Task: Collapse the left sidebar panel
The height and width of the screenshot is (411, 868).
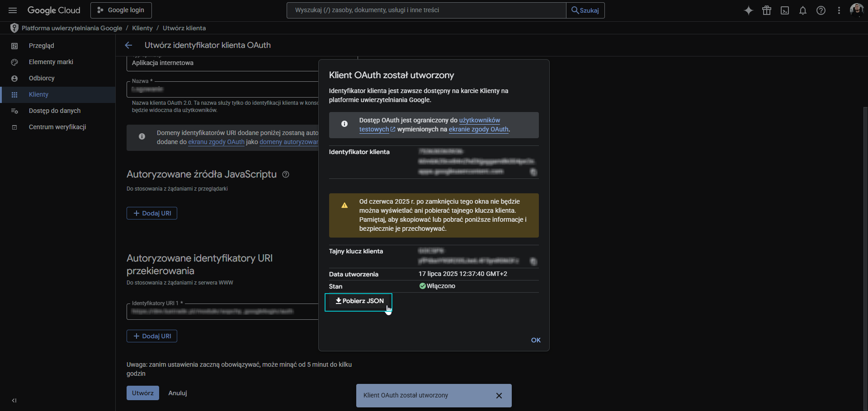Action: click(x=14, y=401)
